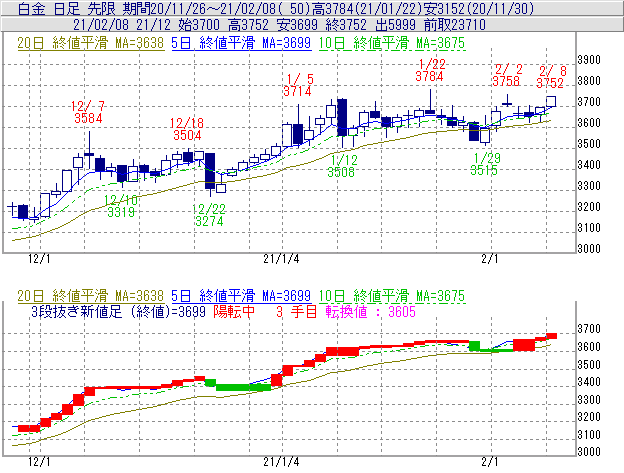Click the 3700 axis label on lower chart

pyautogui.click(x=589, y=329)
